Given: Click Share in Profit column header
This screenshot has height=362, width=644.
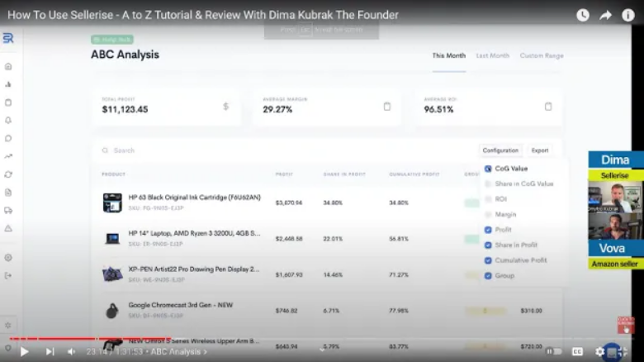Looking at the screenshot, I should coord(344,174).
